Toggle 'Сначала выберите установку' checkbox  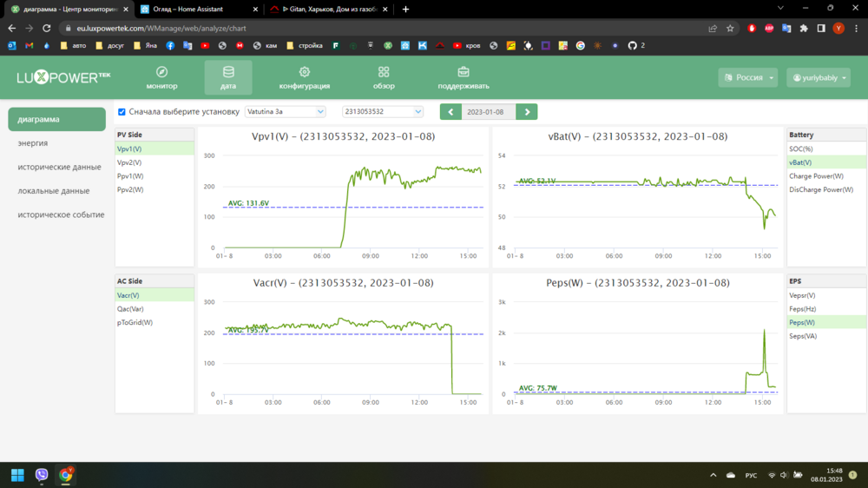(x=122, y=112)
